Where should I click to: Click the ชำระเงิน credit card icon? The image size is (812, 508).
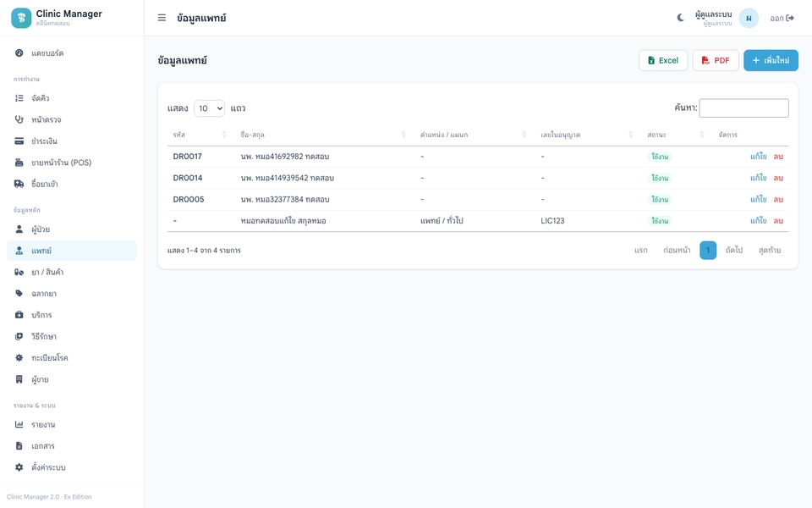tap(19, 141)
